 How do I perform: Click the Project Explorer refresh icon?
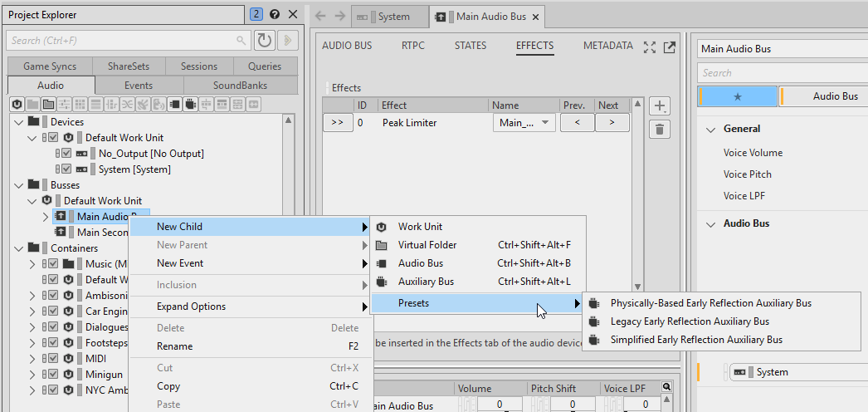[265, 40]
